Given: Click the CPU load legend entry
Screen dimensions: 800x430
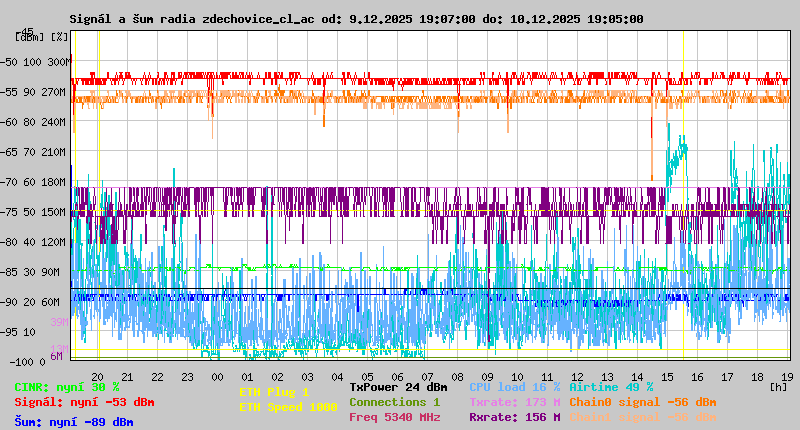Looking at the screenshot, I should [x=514, y=387].
